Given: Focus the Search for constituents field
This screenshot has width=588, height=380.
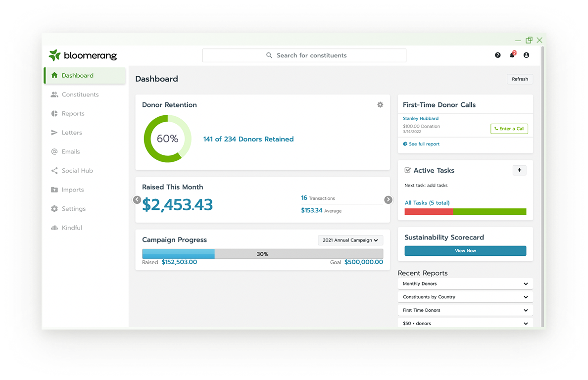Looking at the screenshot, I should (x=304, y=55).
